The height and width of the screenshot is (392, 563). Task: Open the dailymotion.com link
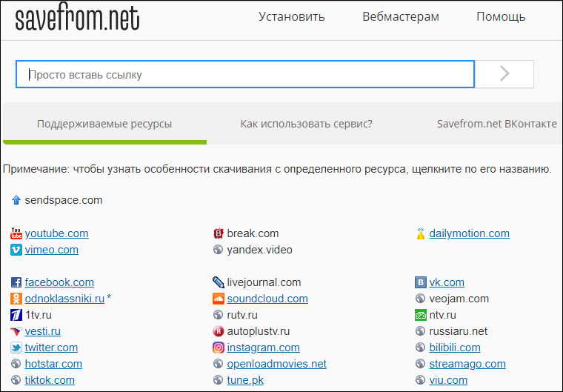(x=469, y=233)
